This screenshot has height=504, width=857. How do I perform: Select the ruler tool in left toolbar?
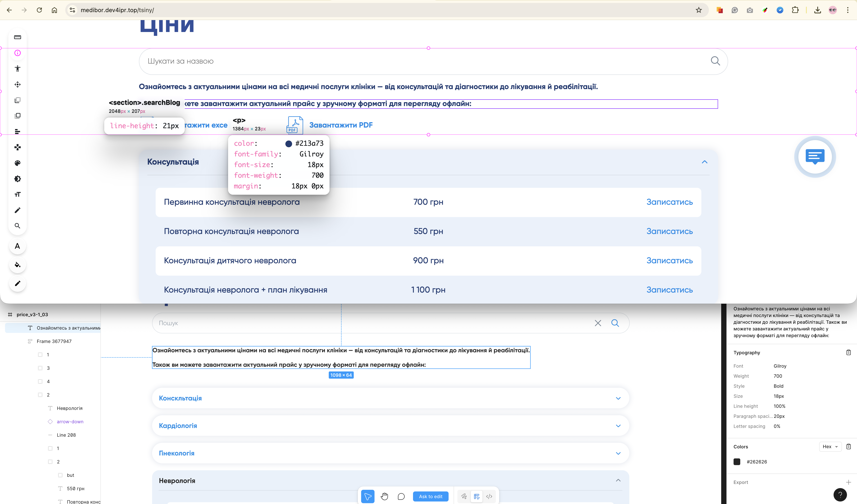click(x=17, y=37)
